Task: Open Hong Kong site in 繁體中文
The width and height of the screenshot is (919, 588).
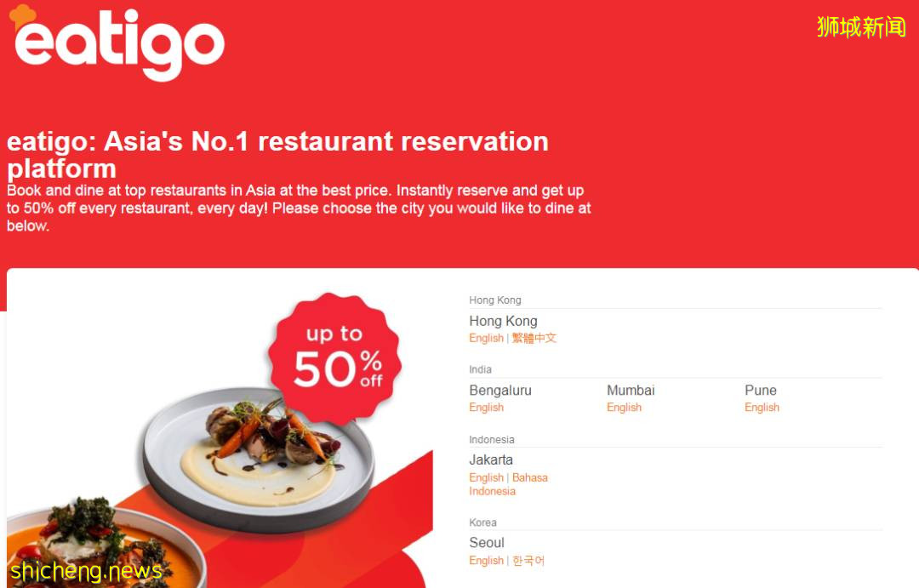Action: [534, 339]
